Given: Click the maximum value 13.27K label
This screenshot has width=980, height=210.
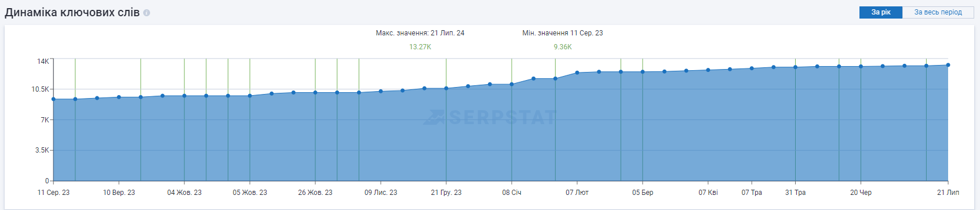Looking at the screenshot, I should pos(420,47).
